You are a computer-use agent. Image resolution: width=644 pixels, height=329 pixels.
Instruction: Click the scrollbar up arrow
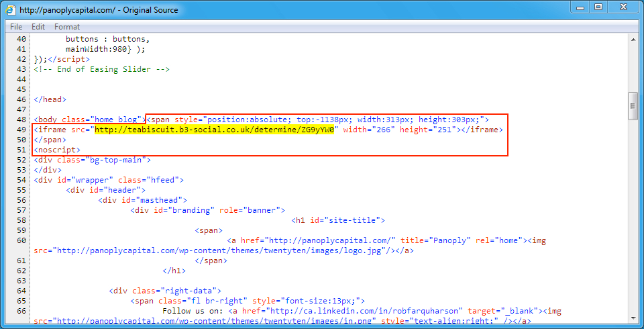point(632,40)
